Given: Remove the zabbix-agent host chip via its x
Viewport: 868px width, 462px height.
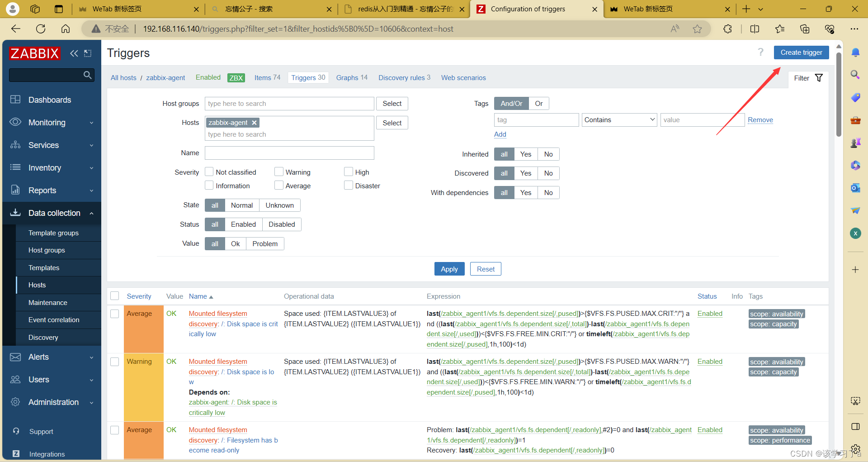Looking at the screenshot, I should (x=255, y=123).
